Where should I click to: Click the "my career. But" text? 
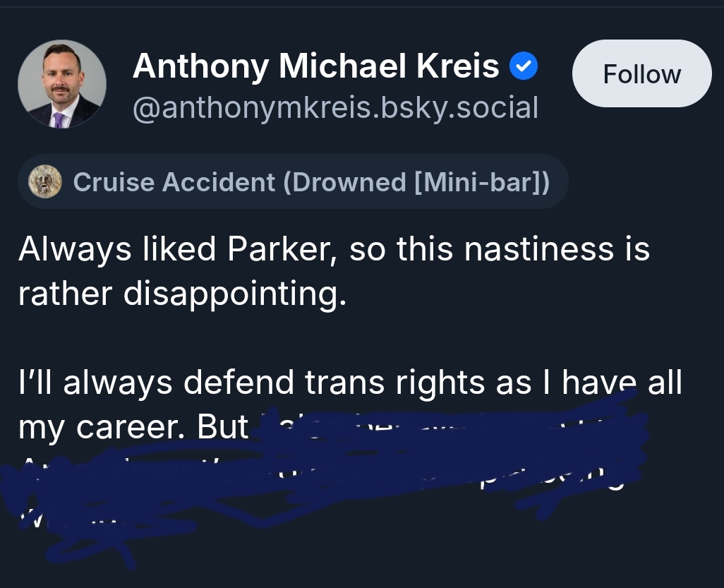click(x=133, y=427)
